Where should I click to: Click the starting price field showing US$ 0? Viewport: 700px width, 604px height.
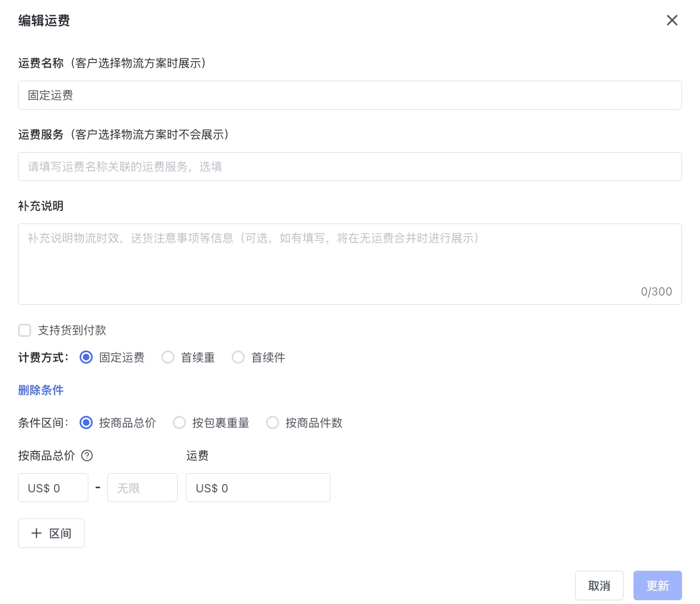[53, 487]
